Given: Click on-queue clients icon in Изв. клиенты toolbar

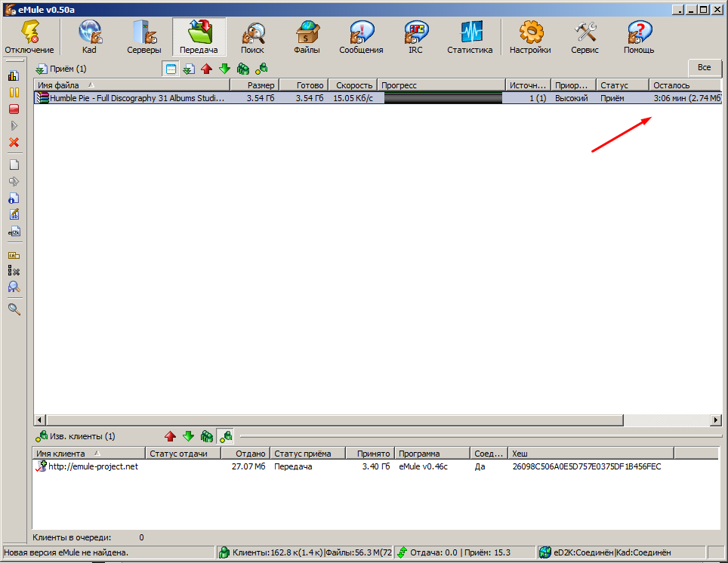Looking at the screenshot, I should click(207, 436).
